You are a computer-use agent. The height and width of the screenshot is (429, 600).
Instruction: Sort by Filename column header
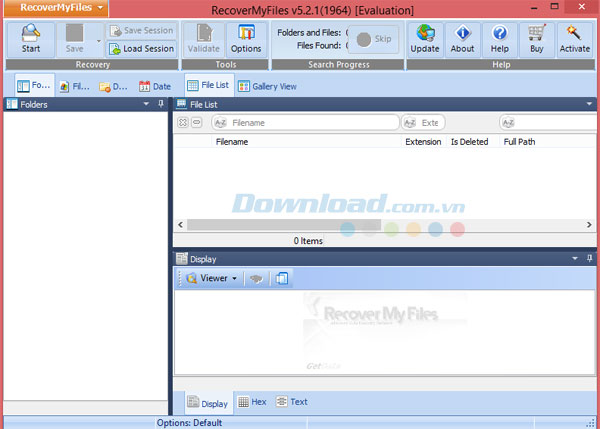[x=232, y=142]
